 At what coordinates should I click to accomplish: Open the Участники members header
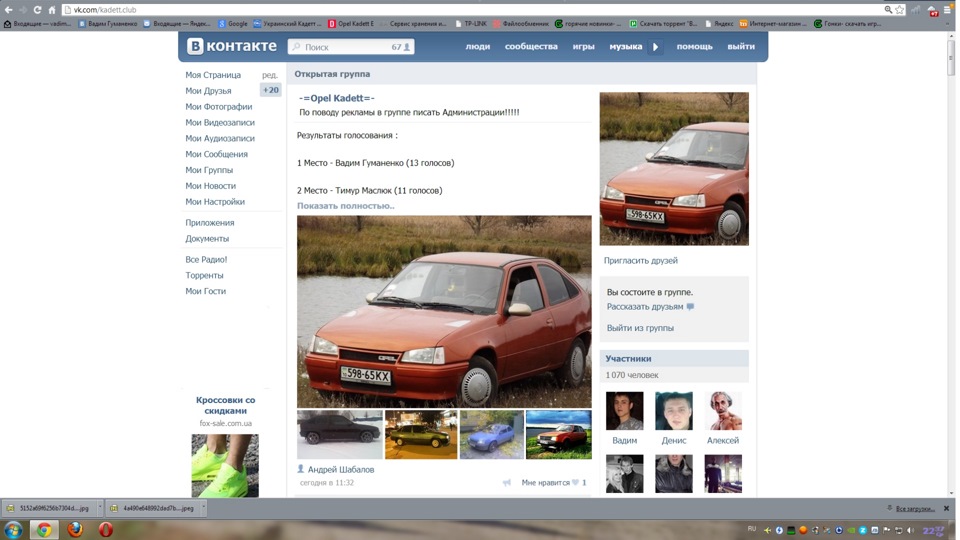tap(673, 358)
